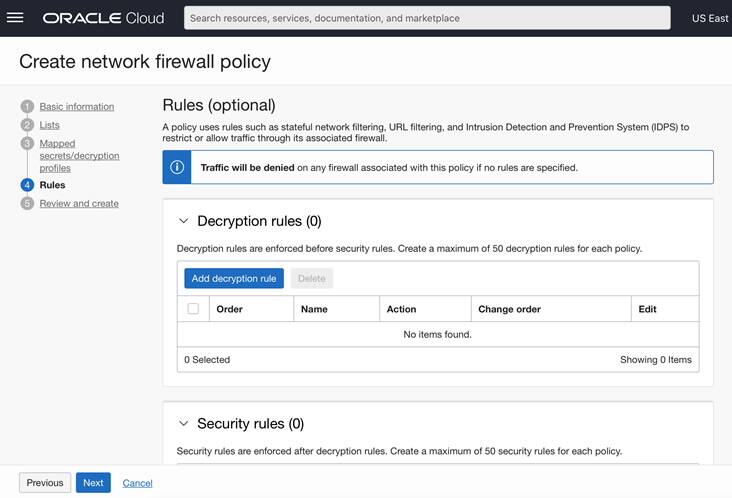Collapse the Security rules section
732x498 pixels.
tap(184, 423)
